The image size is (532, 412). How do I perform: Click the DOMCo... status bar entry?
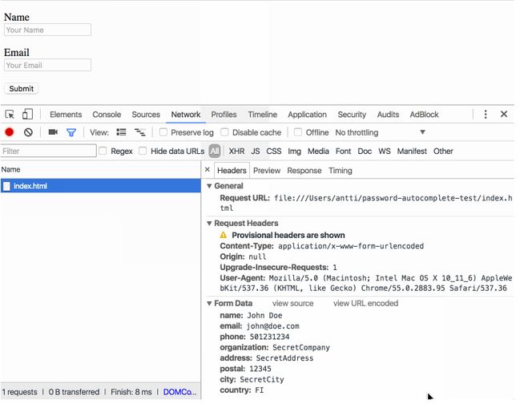pos(179,392)
